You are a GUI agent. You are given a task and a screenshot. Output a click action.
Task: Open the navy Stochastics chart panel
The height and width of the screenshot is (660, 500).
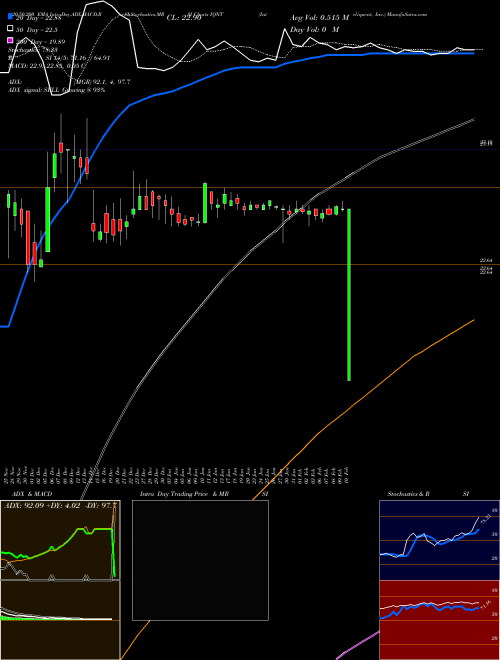coord(439,540)
